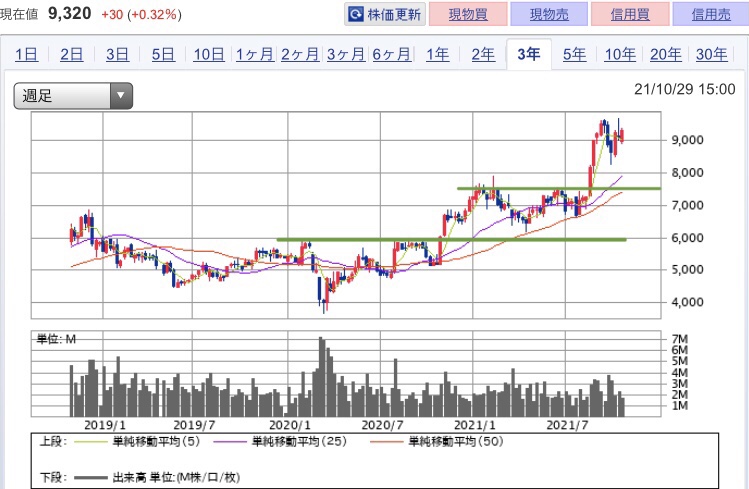Click the 週足 dropdown arrow

(121, 96)
